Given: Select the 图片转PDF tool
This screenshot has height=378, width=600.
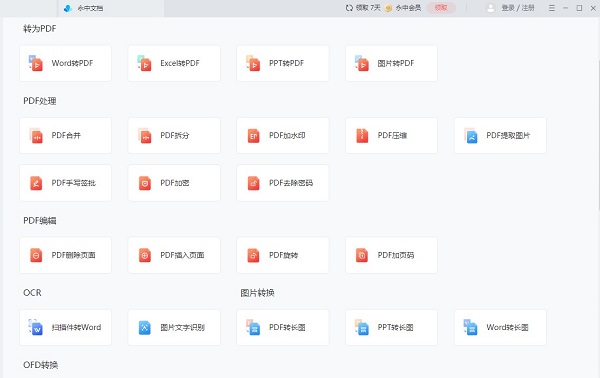Looking at the screenshot, I should click(391, 63).
